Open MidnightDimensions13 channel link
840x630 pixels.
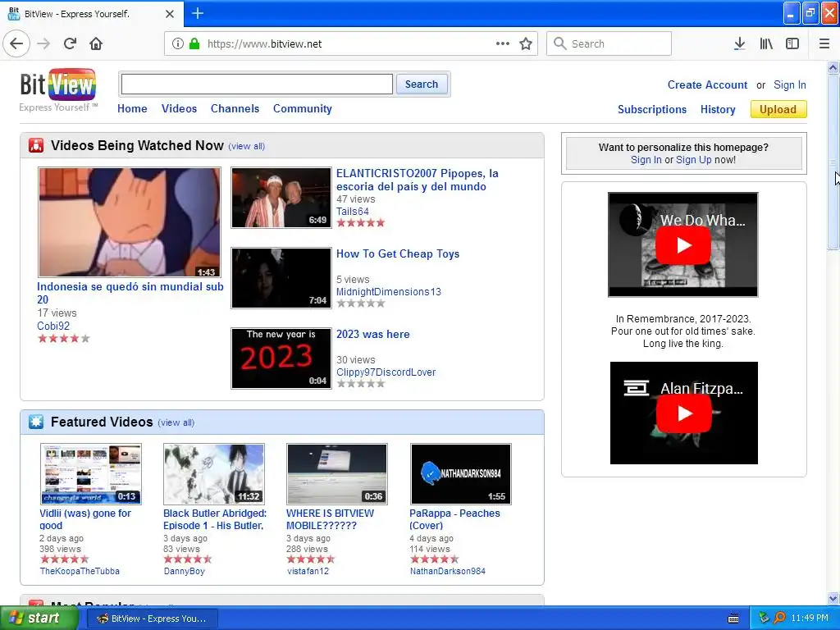388,292
